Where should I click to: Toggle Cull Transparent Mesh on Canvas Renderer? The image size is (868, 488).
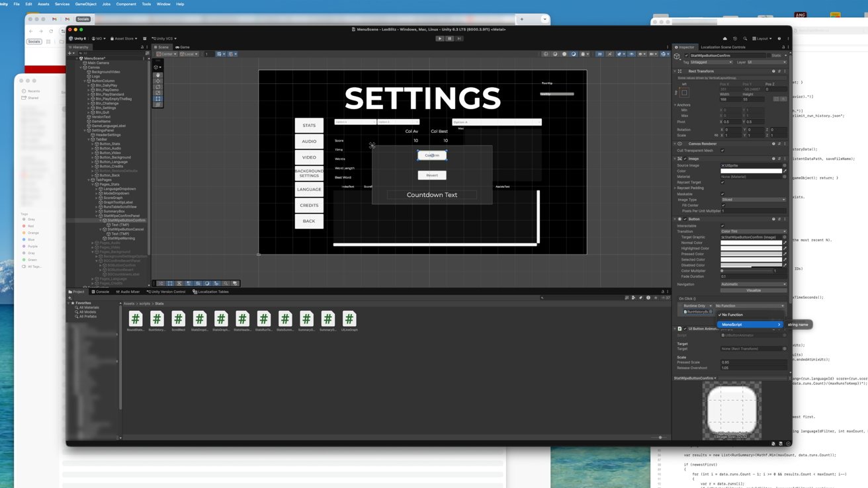point(722,151)
